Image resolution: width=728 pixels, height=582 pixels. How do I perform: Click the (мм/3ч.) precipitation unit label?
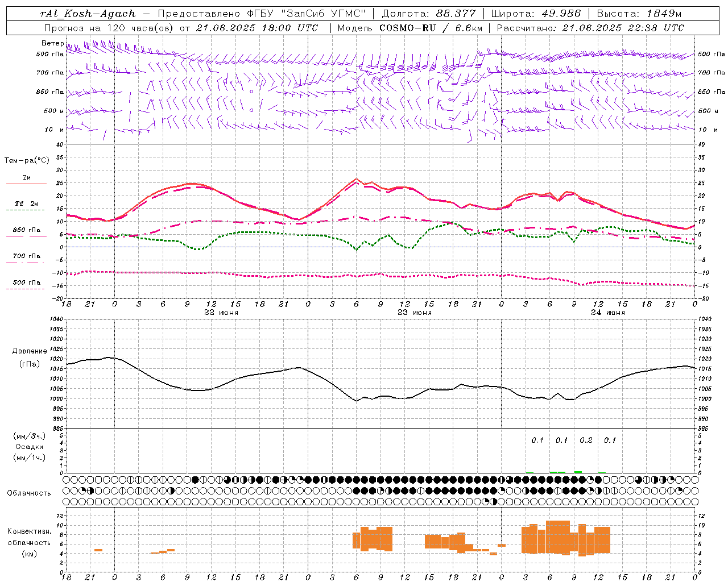click(30, 436)
